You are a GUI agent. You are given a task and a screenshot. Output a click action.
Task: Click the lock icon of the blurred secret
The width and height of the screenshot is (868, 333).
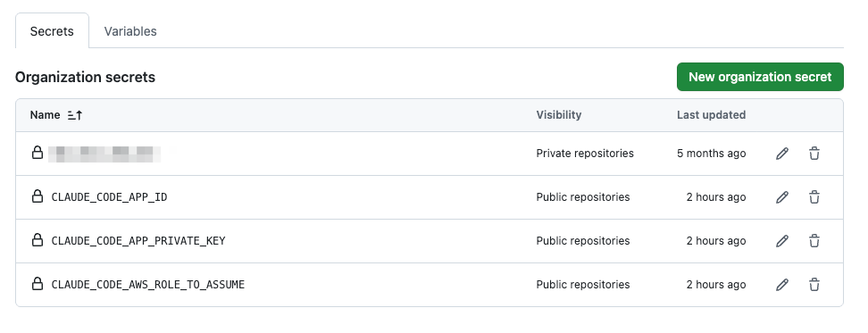click(38, 153)
